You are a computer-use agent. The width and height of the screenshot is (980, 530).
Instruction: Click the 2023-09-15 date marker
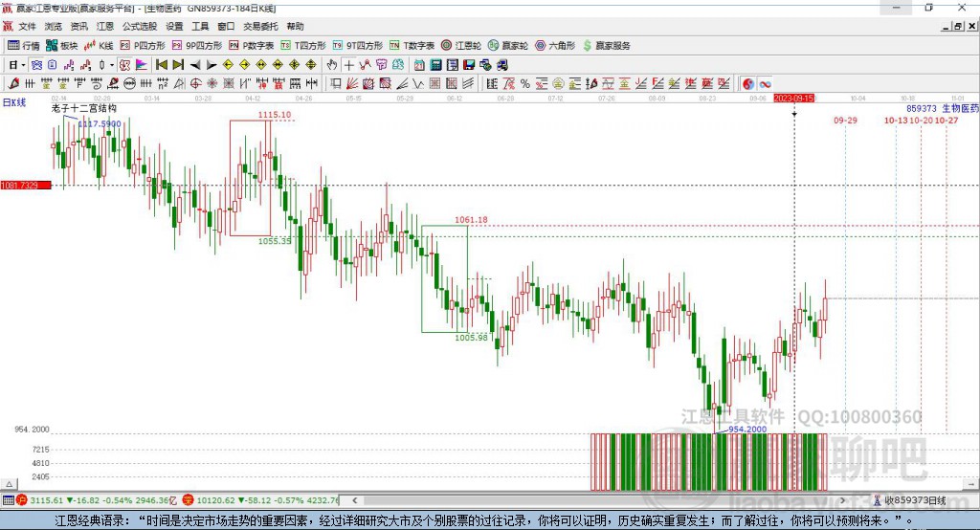(x=793, y=99)
